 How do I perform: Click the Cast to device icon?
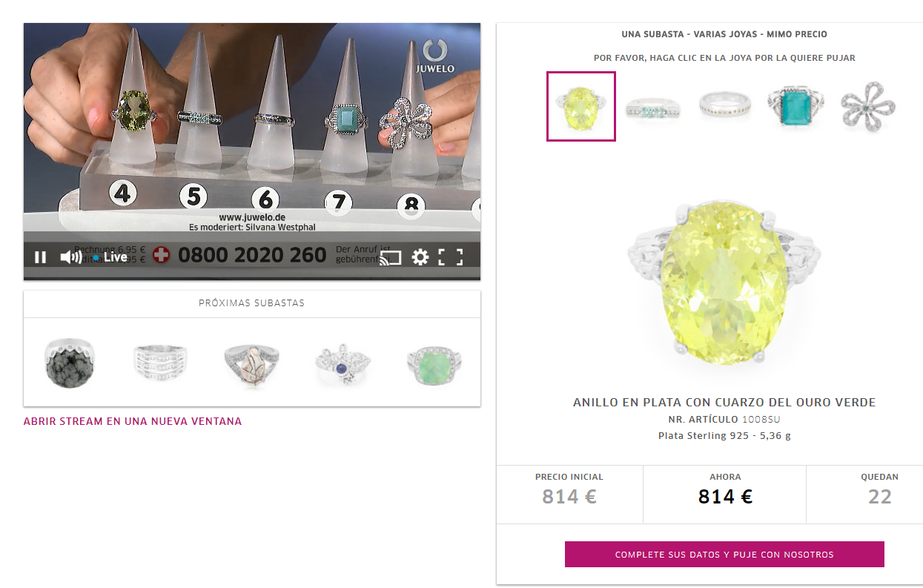390,257
